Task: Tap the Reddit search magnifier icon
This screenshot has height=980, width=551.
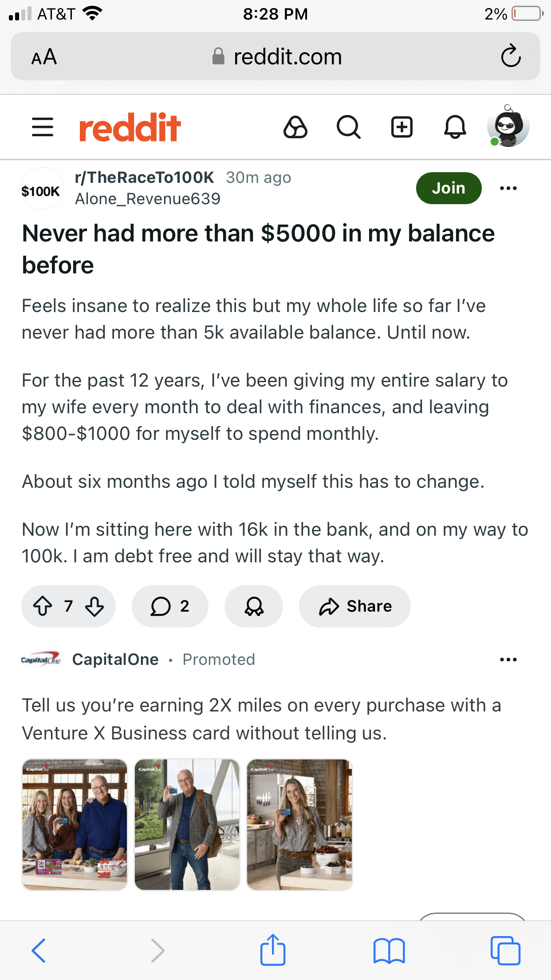Action: tap(348, 127)
